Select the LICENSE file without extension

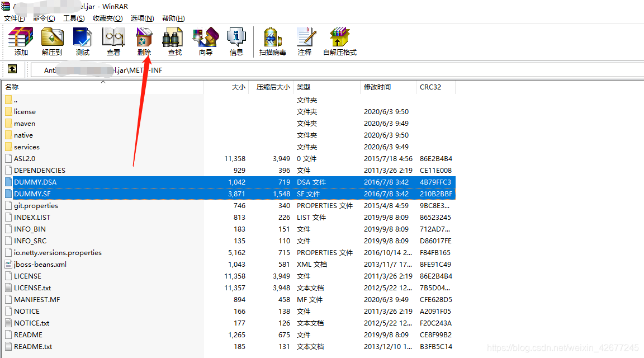[27, 276]
